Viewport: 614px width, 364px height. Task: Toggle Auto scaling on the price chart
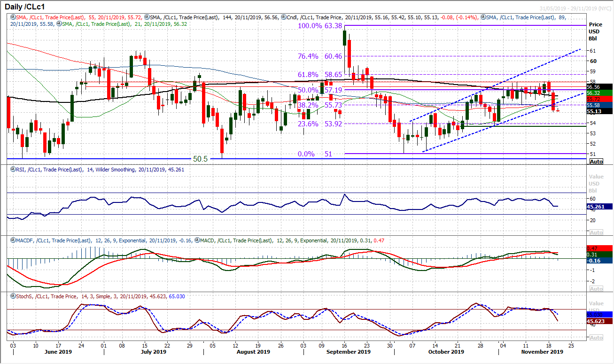click(x=596, y=161)
